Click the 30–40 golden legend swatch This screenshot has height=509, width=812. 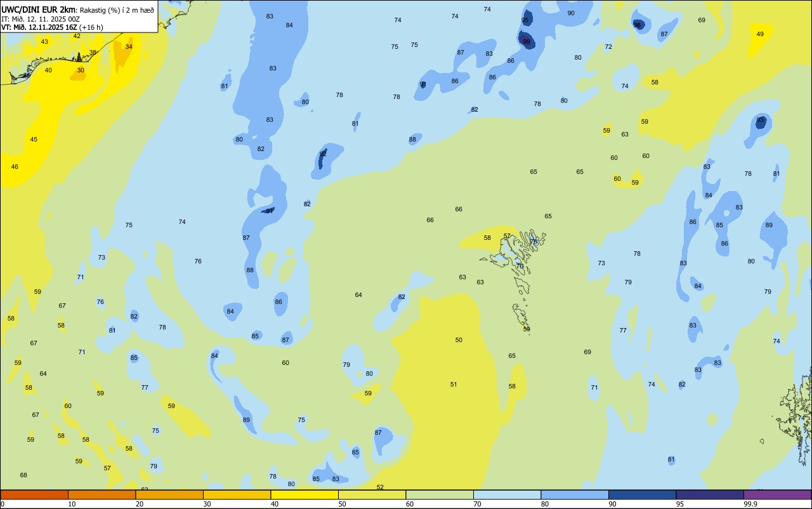237,494
